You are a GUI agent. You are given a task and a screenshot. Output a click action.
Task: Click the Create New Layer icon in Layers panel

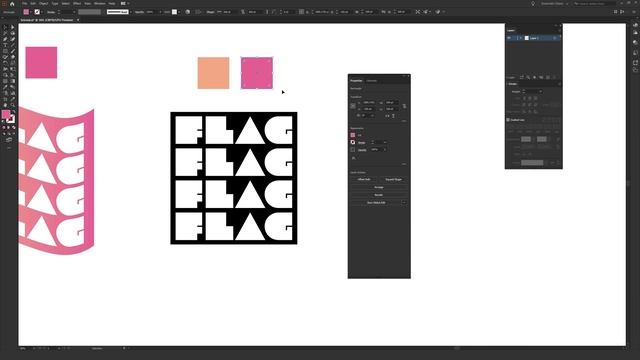point(548,77)
